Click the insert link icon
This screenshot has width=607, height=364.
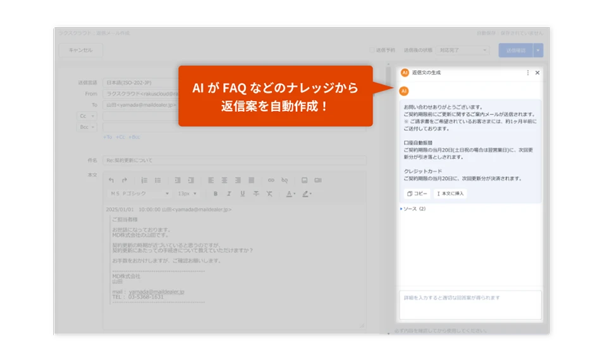273,179
